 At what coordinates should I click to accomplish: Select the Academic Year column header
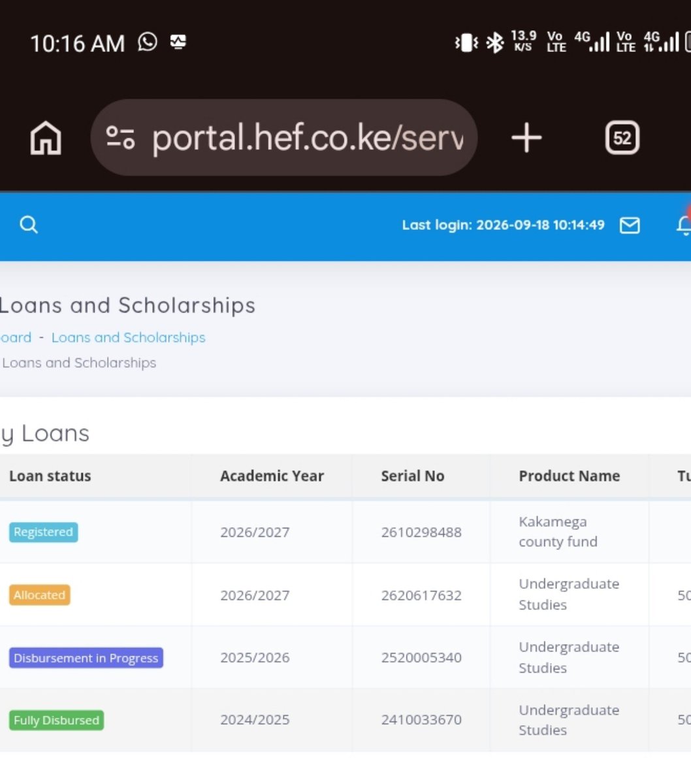tap(272, 476)
